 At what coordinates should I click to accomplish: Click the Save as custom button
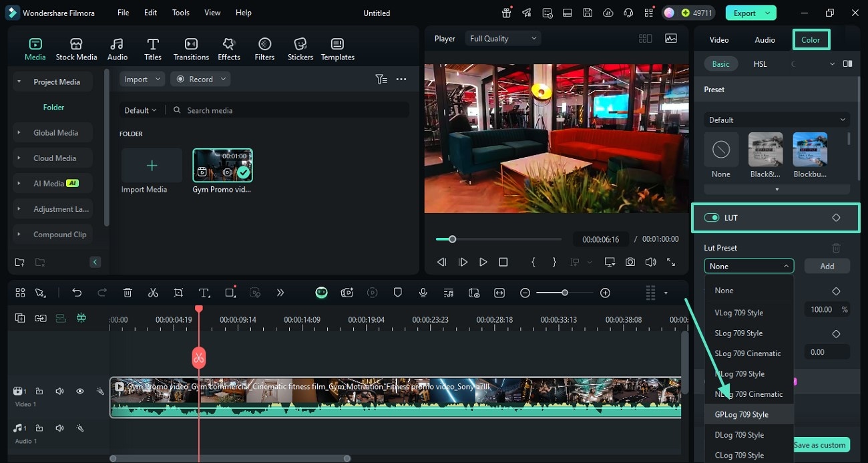point(819,445)
